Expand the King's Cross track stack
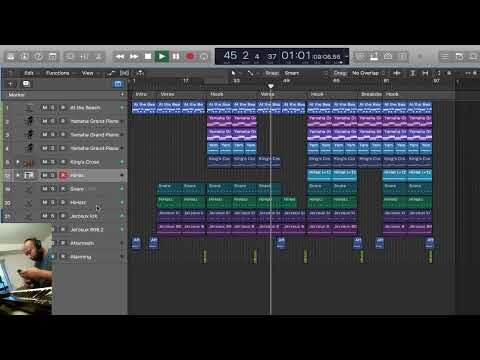Viewport: 480px width, 360px height. pyautogui.click(x=18, y=162)
